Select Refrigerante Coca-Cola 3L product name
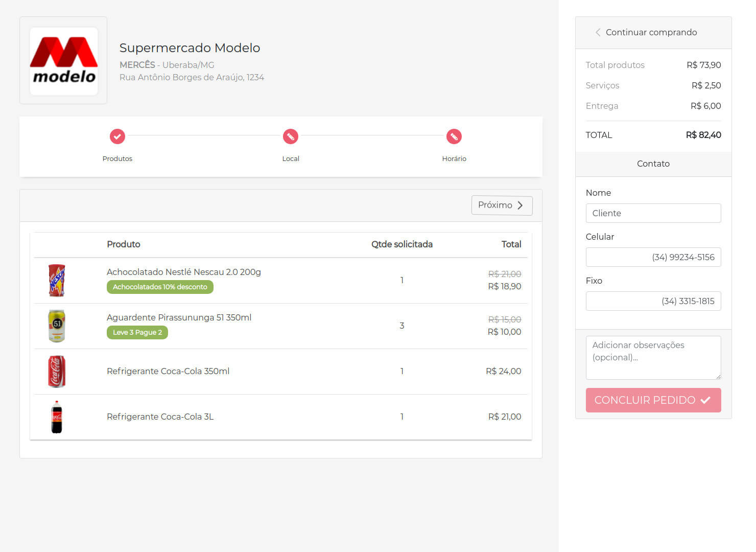The width and height of the screenshot is (756, 552). pos(160,417)
